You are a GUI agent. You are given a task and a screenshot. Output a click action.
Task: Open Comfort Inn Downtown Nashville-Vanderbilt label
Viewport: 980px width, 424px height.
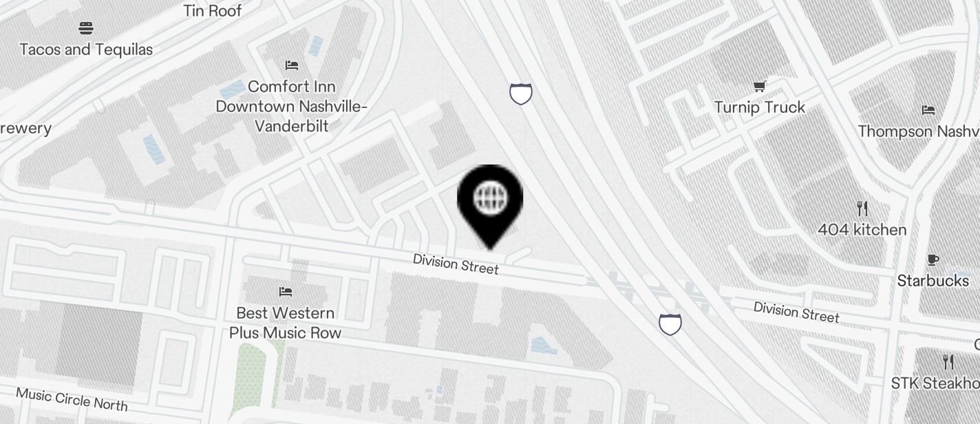click(292, 106)
